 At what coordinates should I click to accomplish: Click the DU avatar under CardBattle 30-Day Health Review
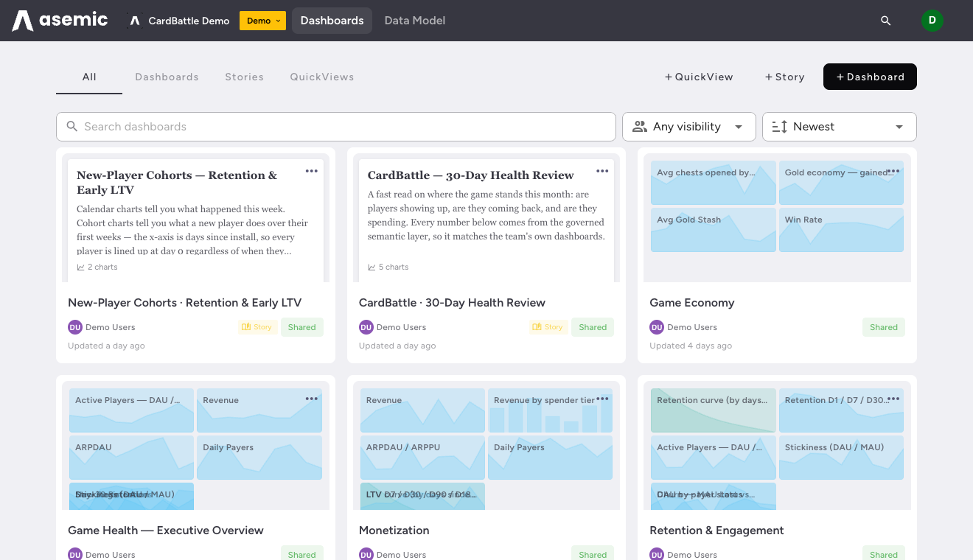pos(366,327)
